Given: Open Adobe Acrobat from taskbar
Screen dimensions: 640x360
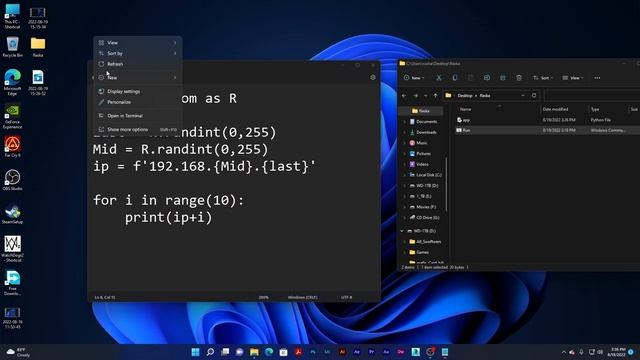Looking at the screenshot, I should click(298, 352).
